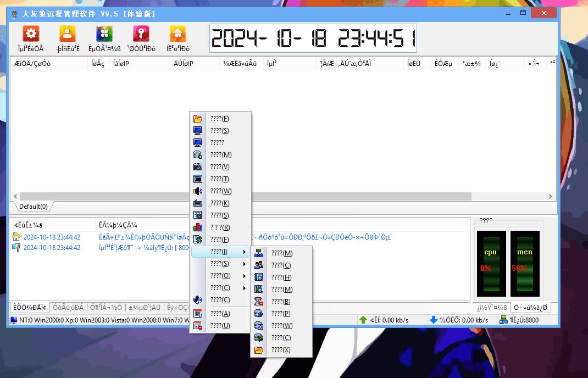This screenshot has height=378, width=588.
Task: Click the green upload arrow in status bar
Action: tap(363, 320)
